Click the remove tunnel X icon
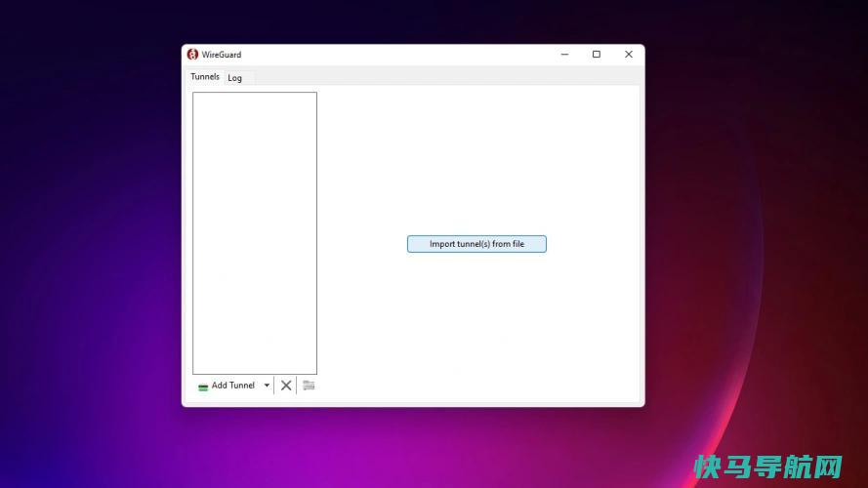 point(286,386)
